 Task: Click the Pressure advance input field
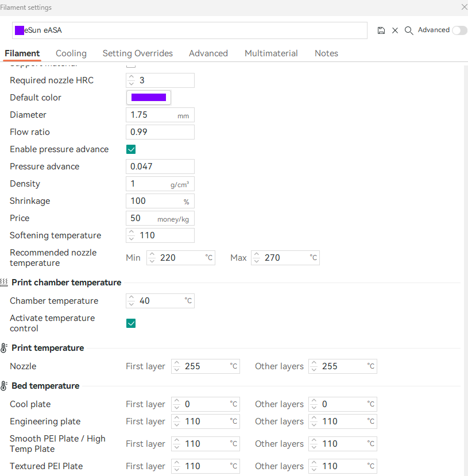point(160,167)
